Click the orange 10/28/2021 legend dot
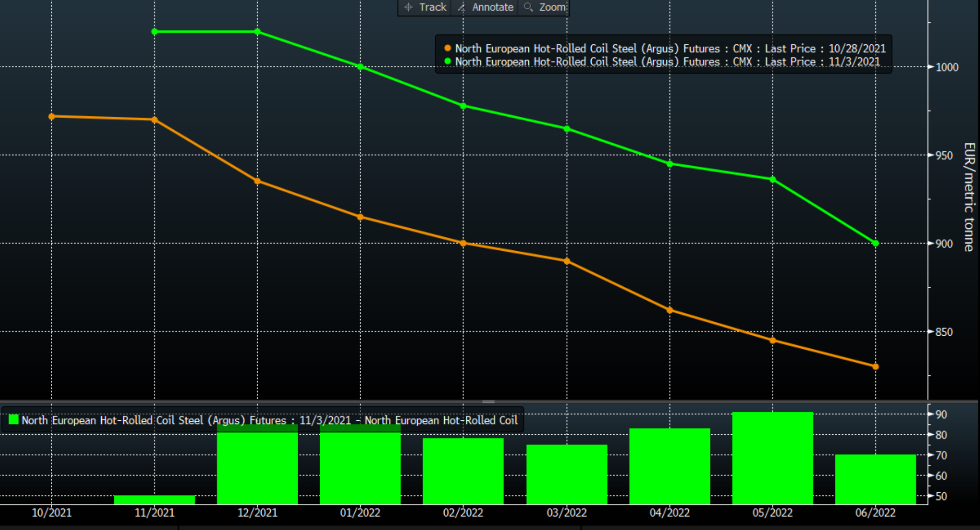This screenshot has width=980, height=530. click(x=448, y=48)
